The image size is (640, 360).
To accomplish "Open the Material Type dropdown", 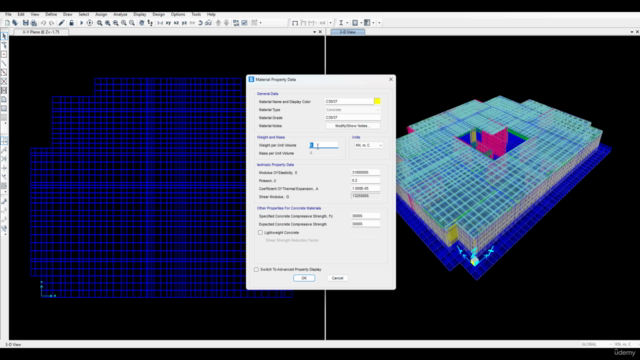I will click(x=353, y=110).
